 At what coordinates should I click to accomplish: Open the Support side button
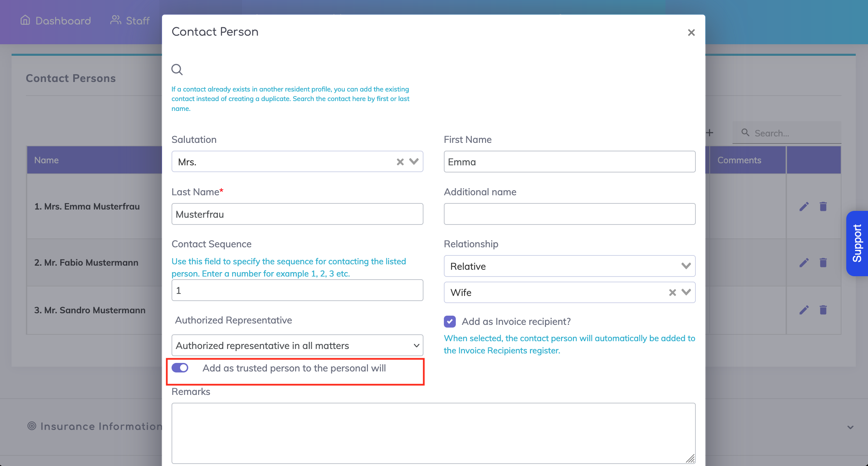click(857, 243)
